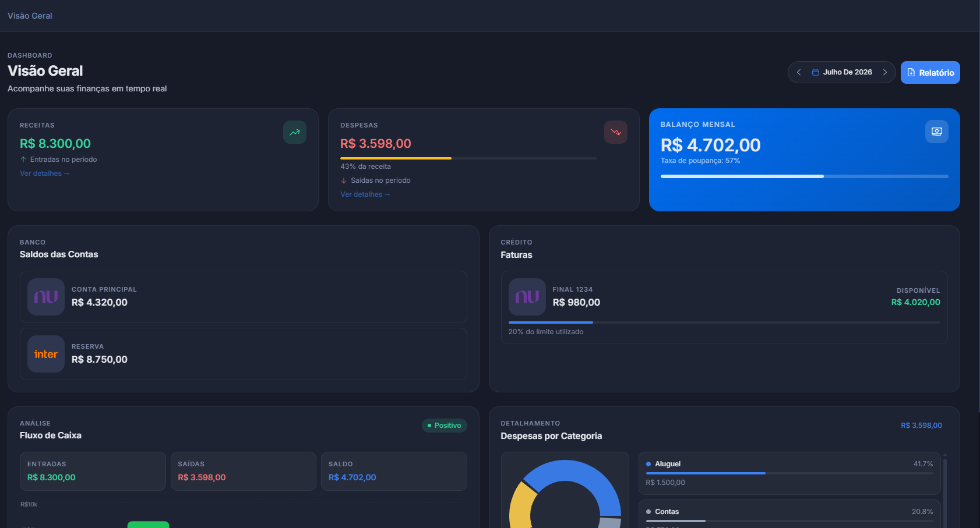The height and width of the screenshot is (528, 980).
Task: Click the Balanço Mensal banknote icon
Action: pyautogui.click(x=937, y=132)
